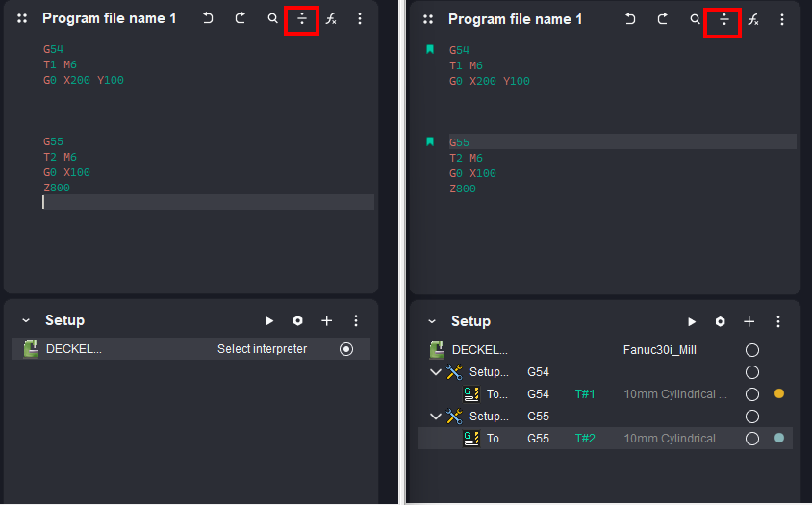Collapse the Setup panel containing Select interpreter
This screenshot has width=812, height=505.
coord(25,320)
